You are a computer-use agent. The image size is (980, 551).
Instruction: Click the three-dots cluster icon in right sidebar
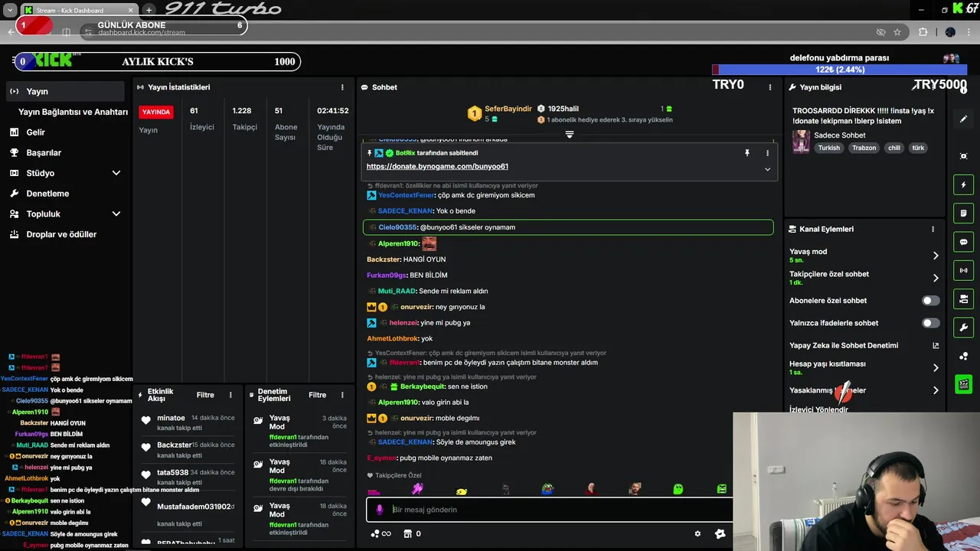(x=963, y=356)
